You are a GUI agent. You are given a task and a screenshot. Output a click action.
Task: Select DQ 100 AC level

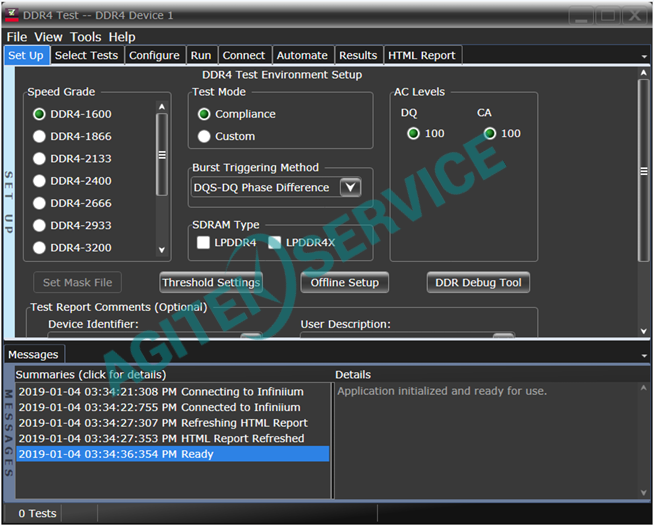coord(413,133)
